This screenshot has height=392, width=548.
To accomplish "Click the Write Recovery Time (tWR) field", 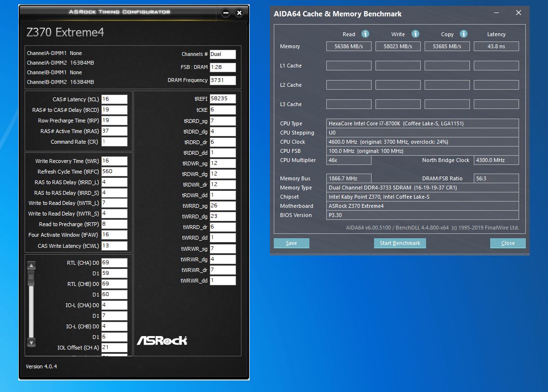I will 114,161.
